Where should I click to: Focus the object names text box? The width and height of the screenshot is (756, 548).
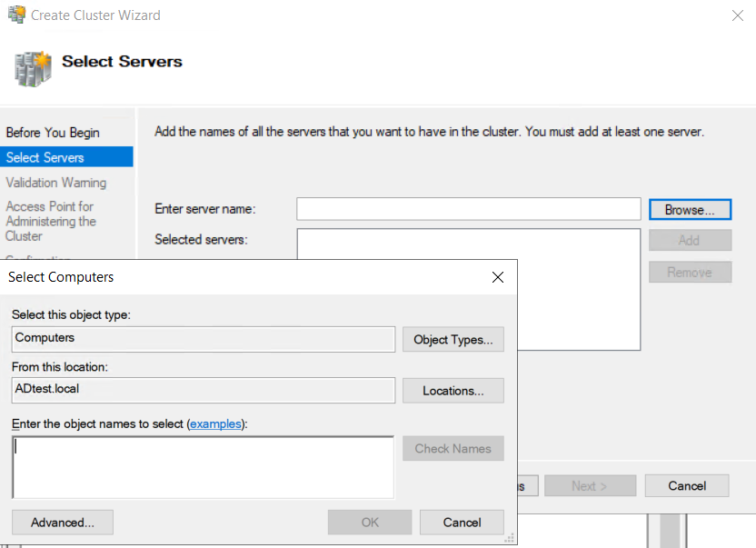point(203,467)
